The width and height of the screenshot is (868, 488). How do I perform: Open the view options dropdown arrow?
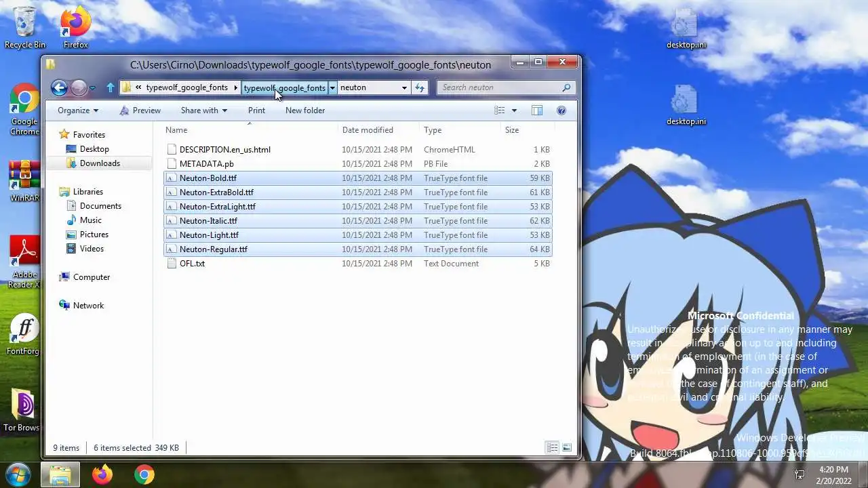click(x=514, y=110)
